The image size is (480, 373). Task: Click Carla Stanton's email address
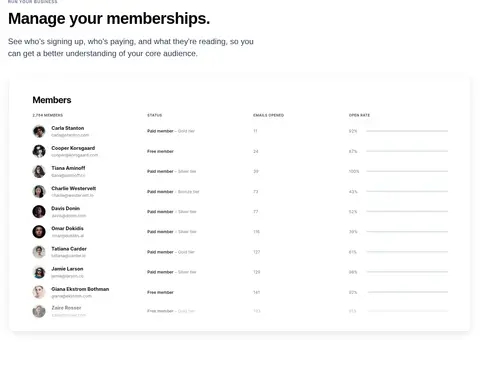tap(70, 135)
